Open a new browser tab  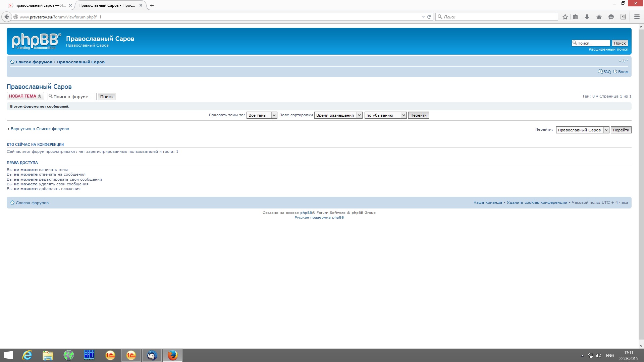coord(152,5)
